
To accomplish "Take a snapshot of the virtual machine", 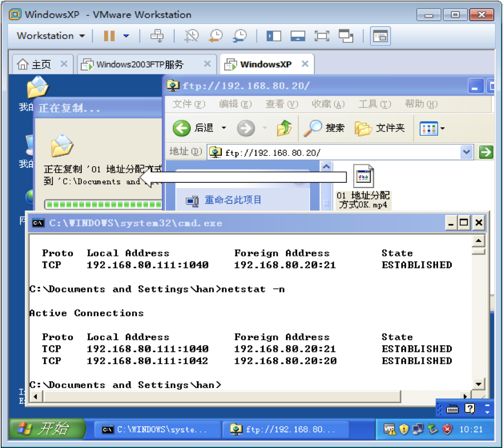I will click(191, 36).
